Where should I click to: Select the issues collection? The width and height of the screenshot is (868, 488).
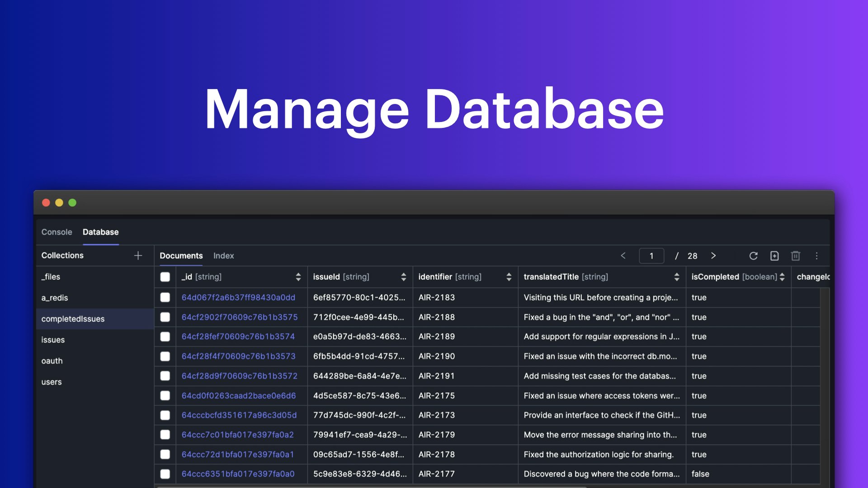[x=95, y=340]
